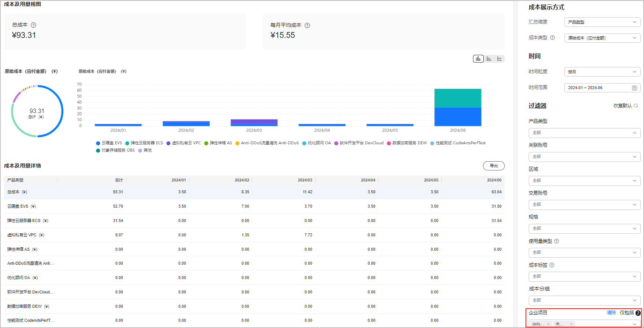644x328 pixels.
Task: Click the 2024/06 teal ECS bar segment
Action: click(458, 98)
